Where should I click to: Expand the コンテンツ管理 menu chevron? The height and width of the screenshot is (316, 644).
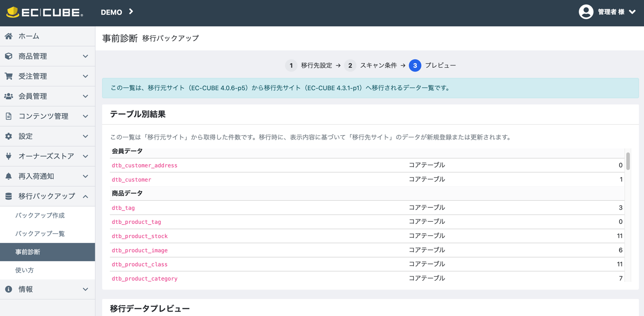click(86, 117)
